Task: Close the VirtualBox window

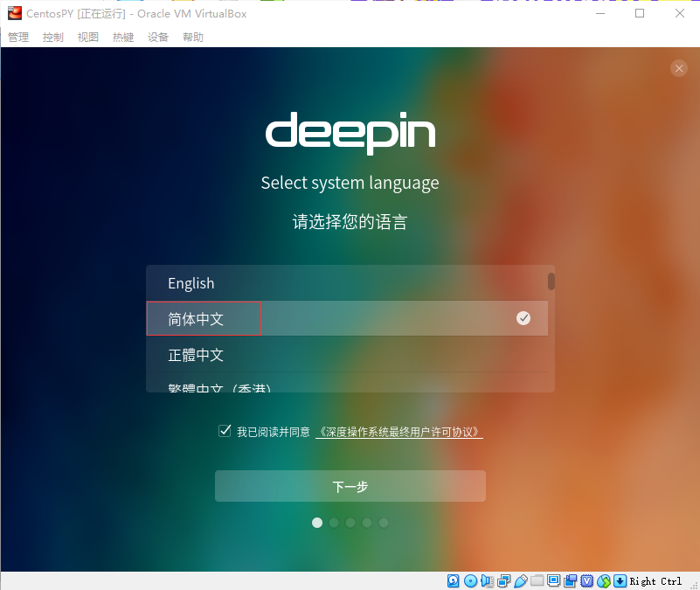Action: (x=680, y=13)
